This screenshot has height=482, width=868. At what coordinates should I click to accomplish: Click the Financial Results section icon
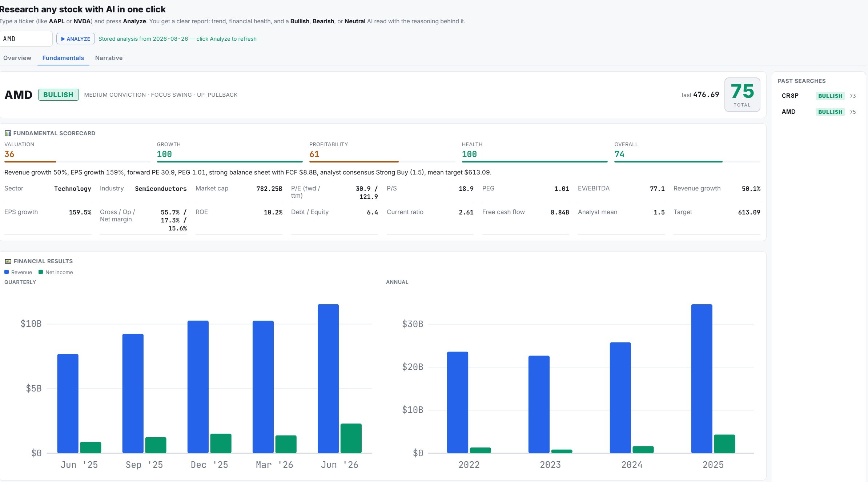pyautogui.click(x=8, y=261)
